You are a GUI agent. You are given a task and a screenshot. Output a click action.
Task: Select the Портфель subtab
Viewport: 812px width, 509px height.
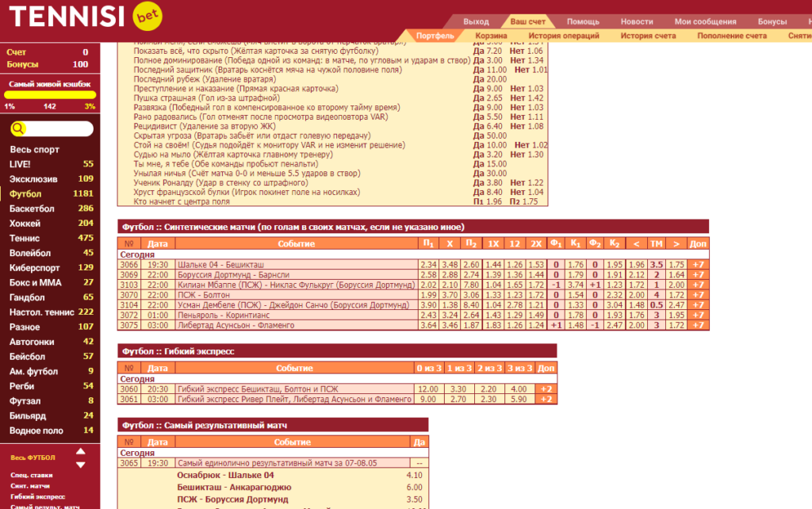tap(435, 36)
